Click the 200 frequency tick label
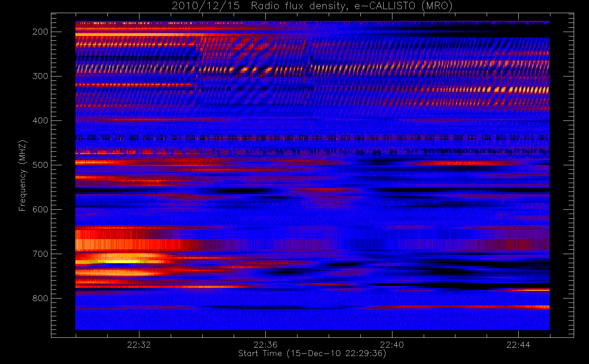Screen dimensions: 589x364 pos(40,32)
